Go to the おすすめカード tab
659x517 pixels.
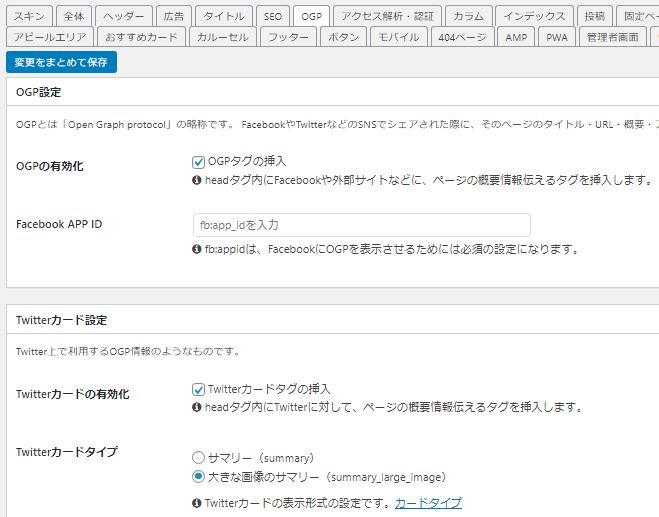click(x=141, y=37)
